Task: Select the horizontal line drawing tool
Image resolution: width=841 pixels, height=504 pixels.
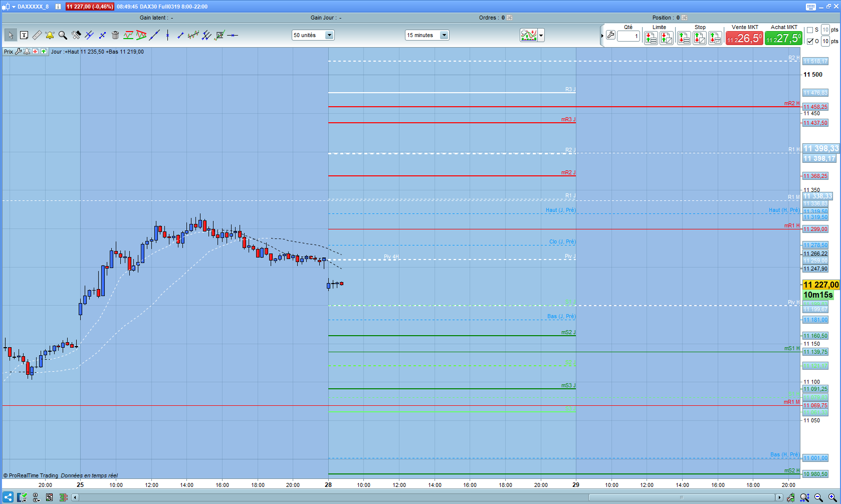Action: (x=233, y=35)
